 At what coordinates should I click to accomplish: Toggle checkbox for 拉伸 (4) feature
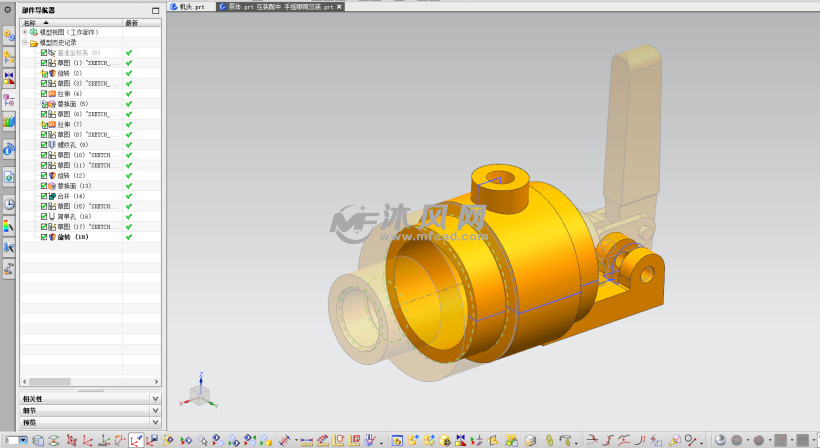coord(44,94)
